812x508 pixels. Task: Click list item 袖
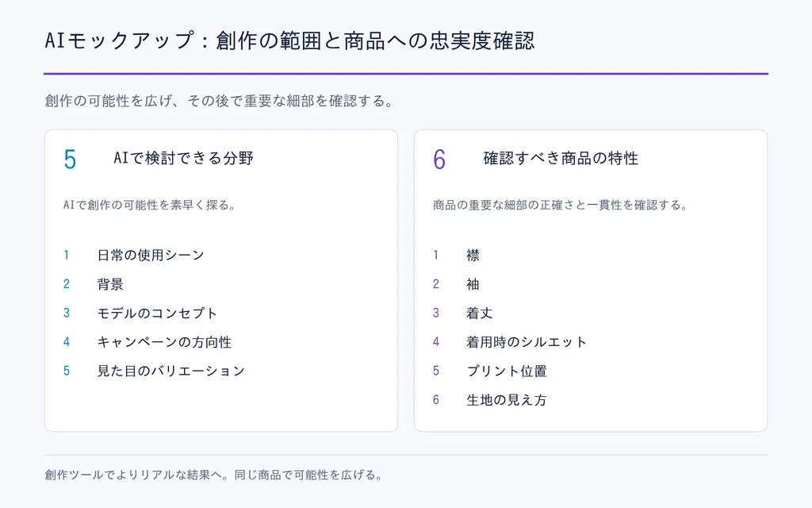point(473,284)
